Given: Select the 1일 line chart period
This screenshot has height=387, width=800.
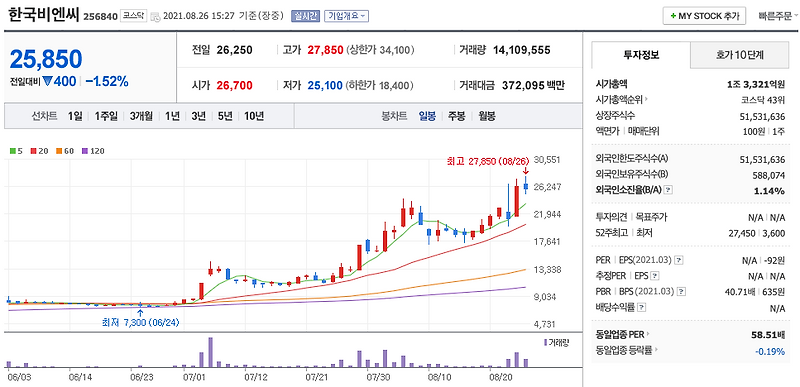Looking at the screenshot, I should point(74,116).
